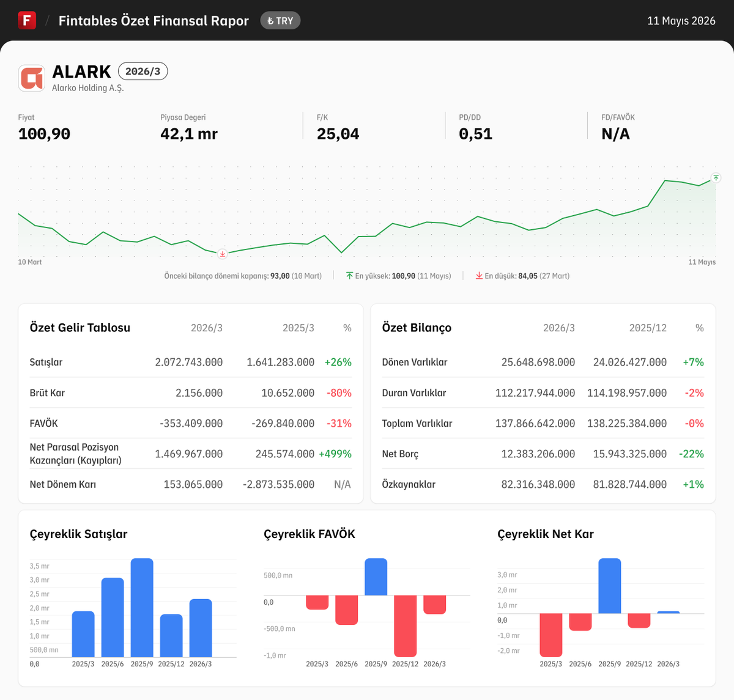Click the F/K value 25,04
This screenshot has height=700, width=734.
point(338,134)
